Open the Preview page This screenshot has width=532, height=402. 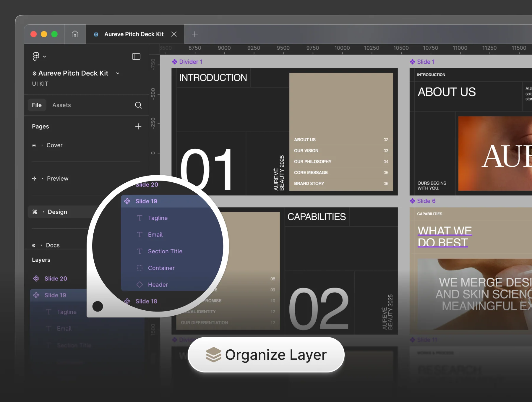(58, 179)
